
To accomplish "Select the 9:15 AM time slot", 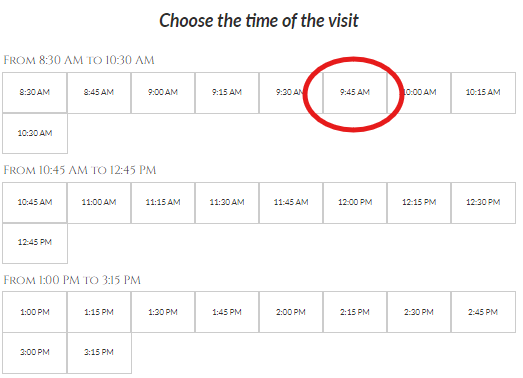I will coord(227,92).
